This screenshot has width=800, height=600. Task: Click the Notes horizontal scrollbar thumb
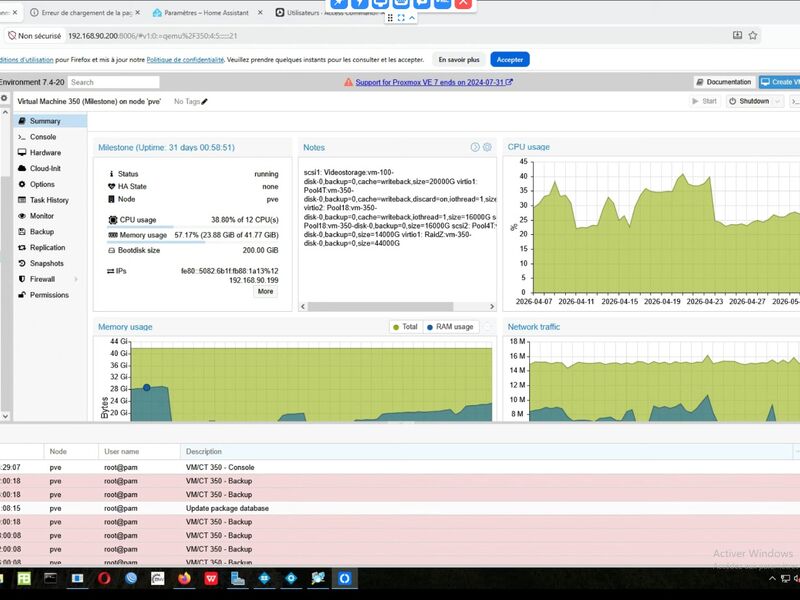pos(380,306)
